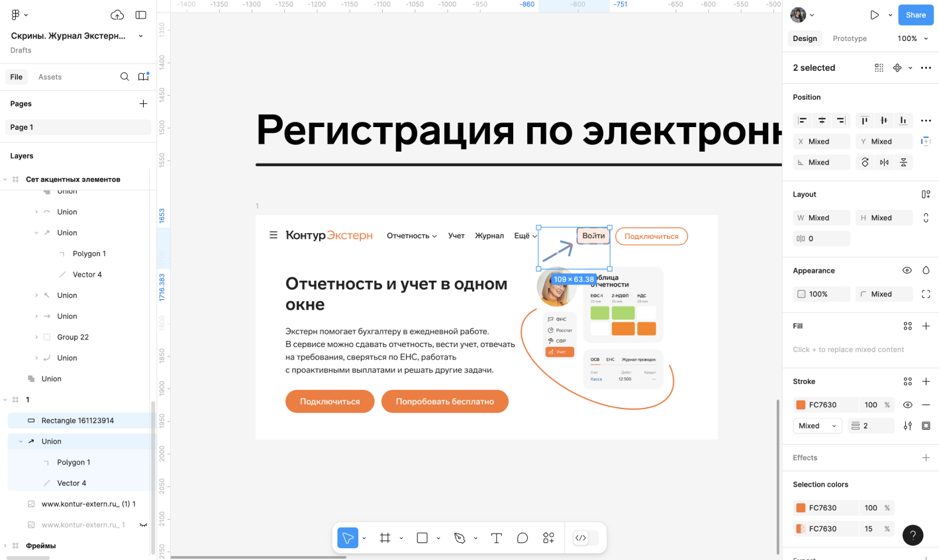
Task: Select the Pen tool
Action: click(x=460, y=538)
